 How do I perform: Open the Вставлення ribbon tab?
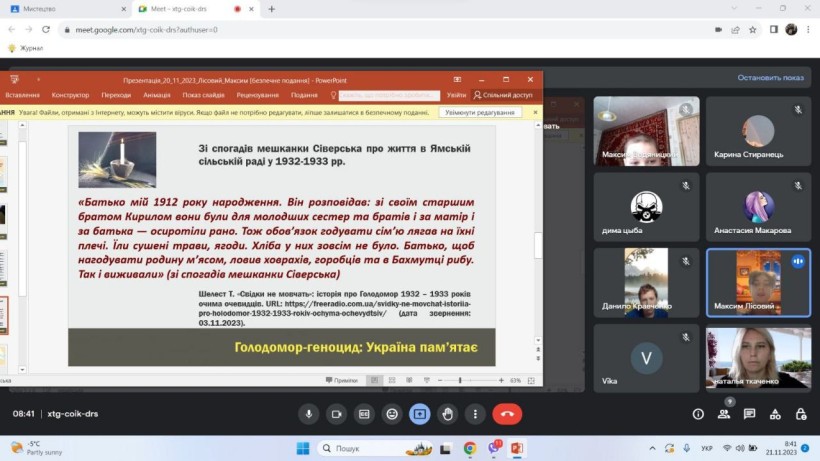[x=22, y=95]
